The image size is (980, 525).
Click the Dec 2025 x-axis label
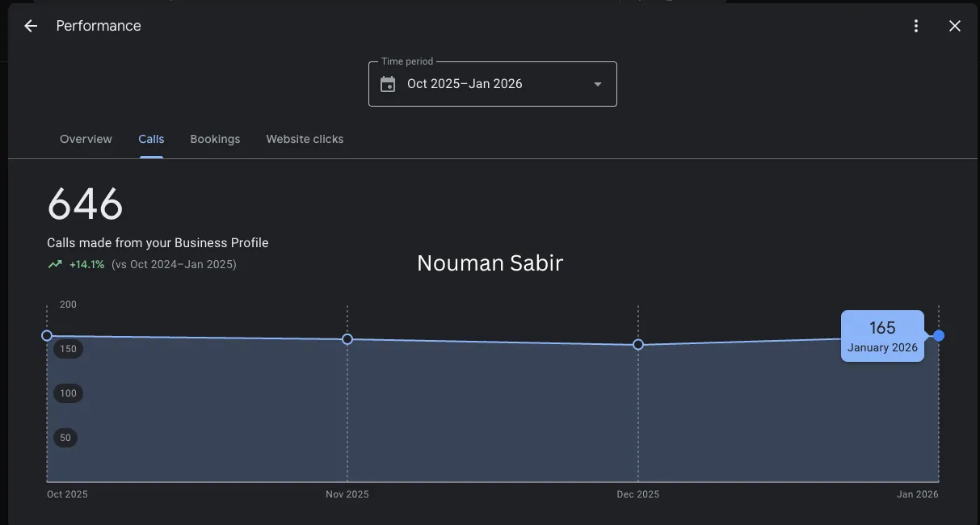(638, 494)
